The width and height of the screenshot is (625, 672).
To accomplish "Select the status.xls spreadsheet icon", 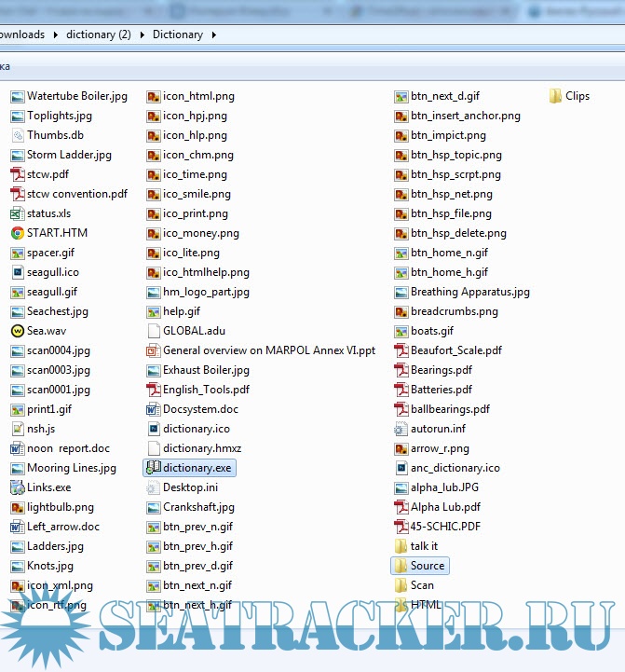I will pyautogui.click(x=18, y=213).
